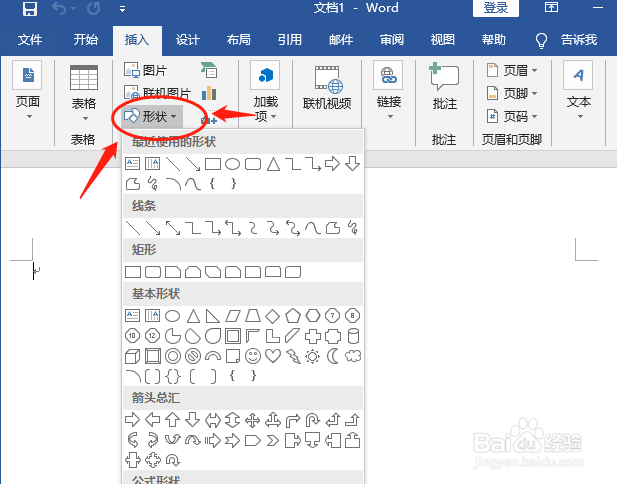Screen dimensions: 617x484
Task: Select the U-turn arrow in 箭头总汇
Action: coord(313,420)
